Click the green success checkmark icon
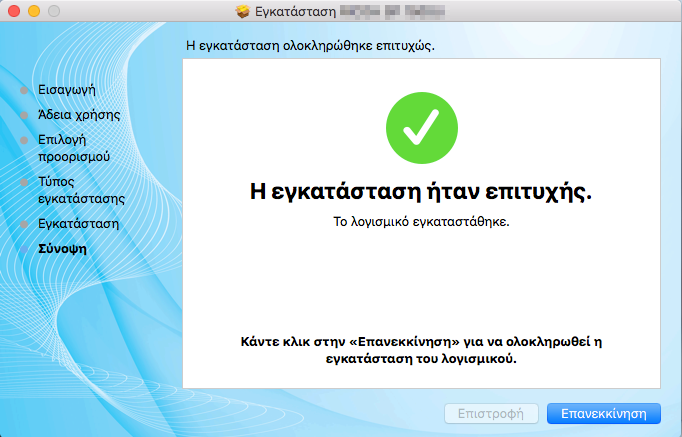The height and width of the screenshot is (437, 682). coord(421,128)
